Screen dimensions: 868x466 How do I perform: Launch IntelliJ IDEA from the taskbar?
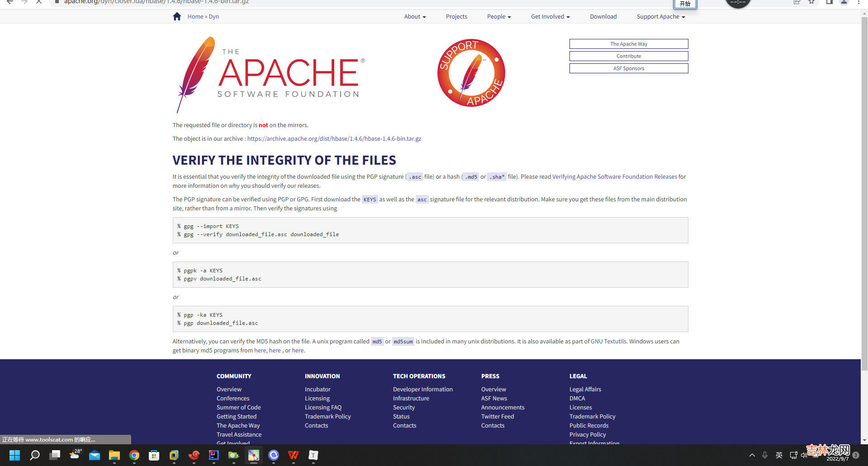(x=214, y=455)
